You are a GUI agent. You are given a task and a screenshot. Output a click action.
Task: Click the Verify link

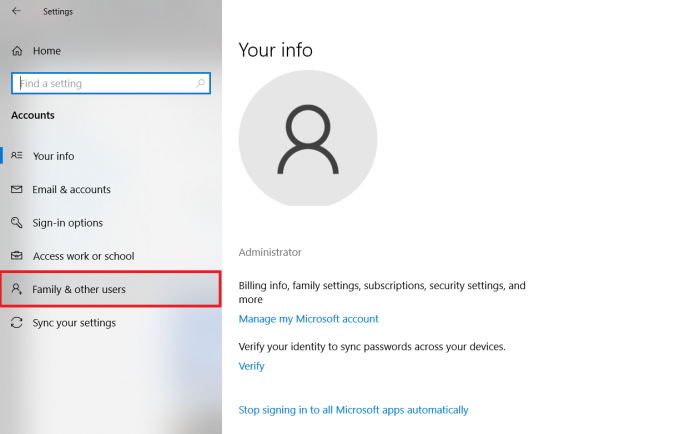point(251,366)
